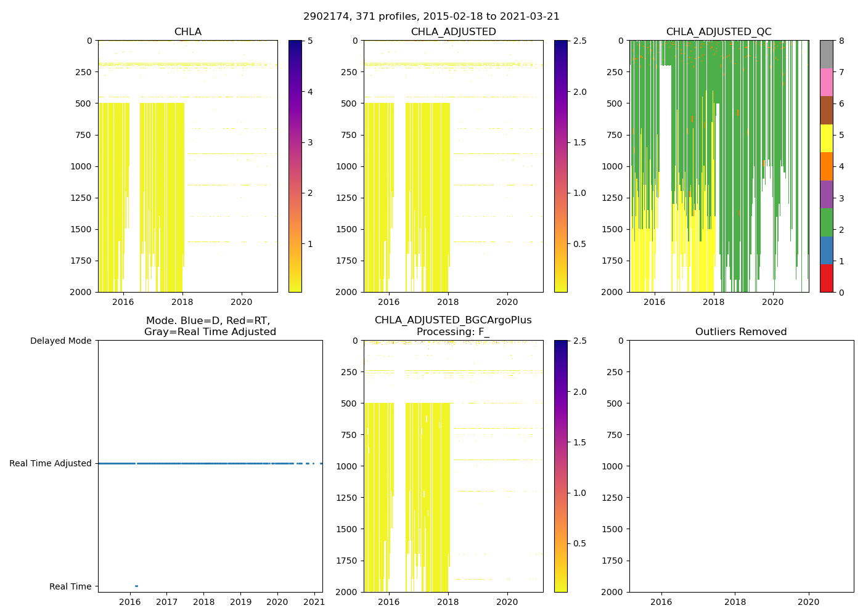Click the 'CHLA_ADJUSTED_QC' plot title
863x616 pixels.
tap(719, 32)
